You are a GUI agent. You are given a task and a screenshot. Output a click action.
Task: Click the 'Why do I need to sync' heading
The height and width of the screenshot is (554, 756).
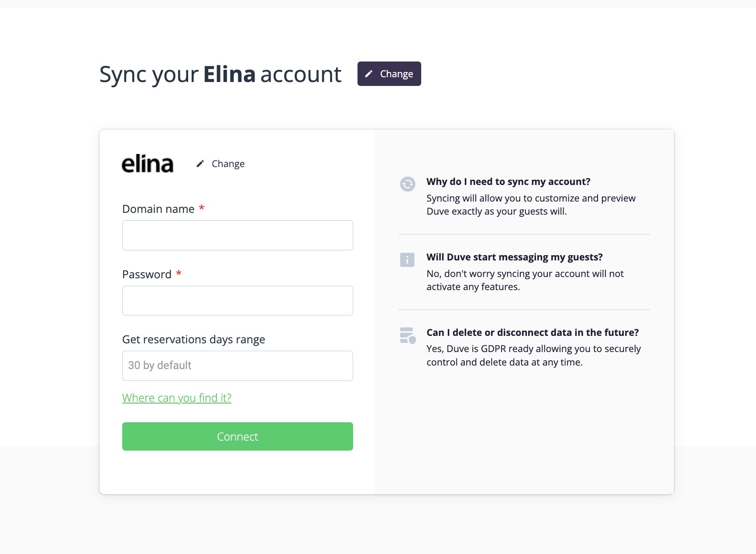point(509,181)
